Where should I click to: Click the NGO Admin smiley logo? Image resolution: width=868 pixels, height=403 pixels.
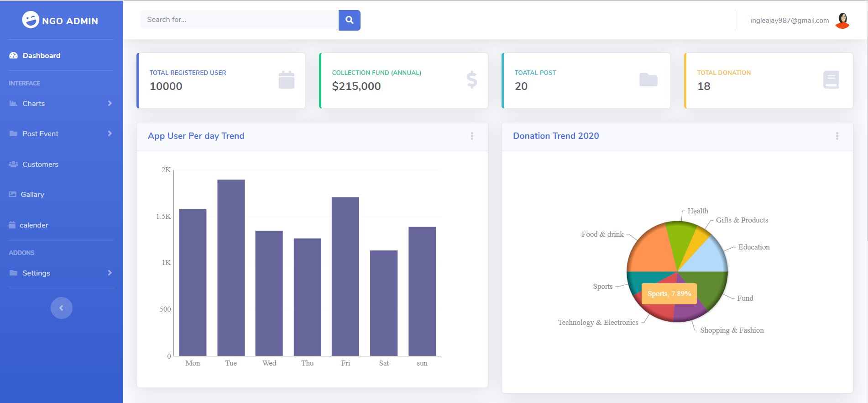(x=31, y=20)
